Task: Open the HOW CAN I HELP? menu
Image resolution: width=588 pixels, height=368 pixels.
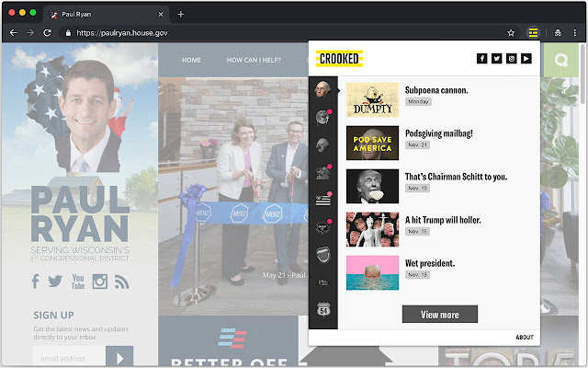Action: [x=254, y=60]
